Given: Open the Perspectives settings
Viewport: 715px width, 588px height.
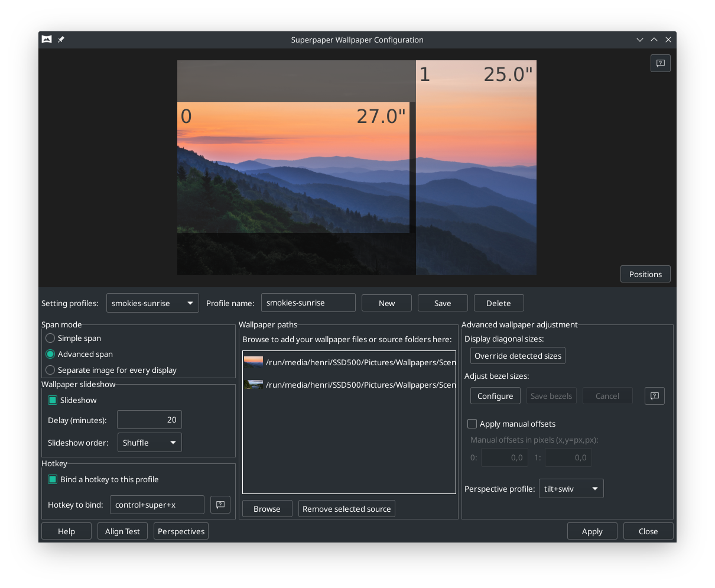Looking at the screenshot, I should (181, 531).
